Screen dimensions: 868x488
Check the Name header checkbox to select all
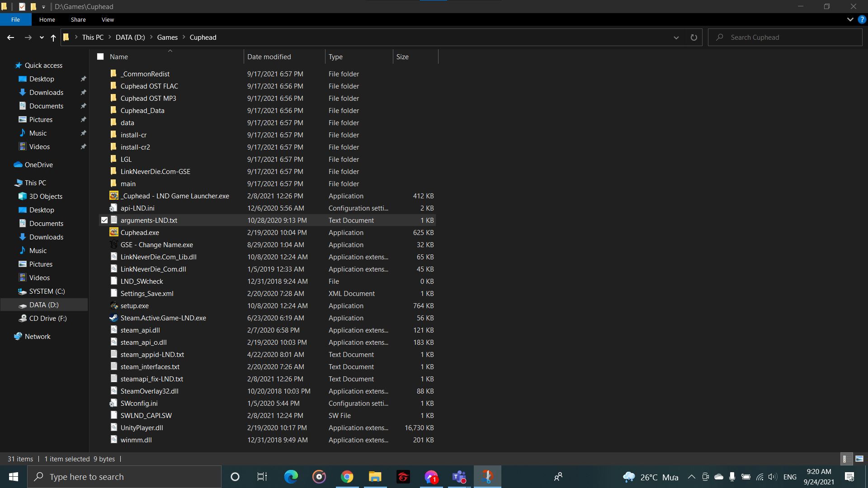[100, 56]
